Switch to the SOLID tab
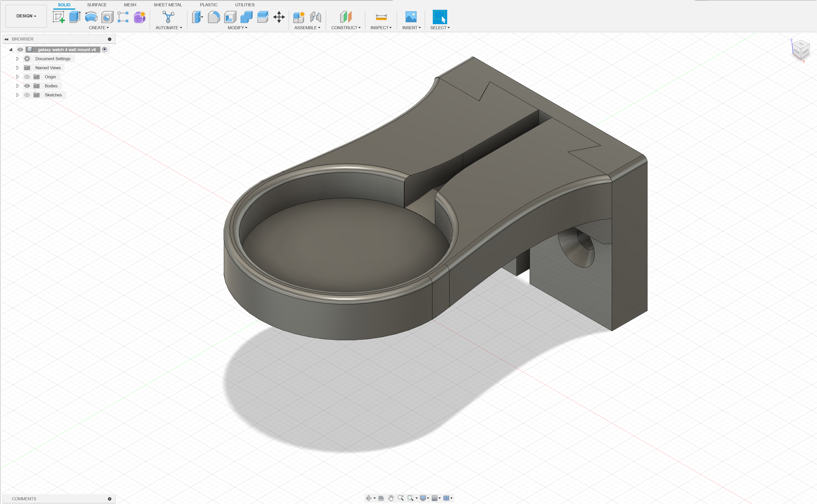 pyautogui.click(x=64, y=5)
